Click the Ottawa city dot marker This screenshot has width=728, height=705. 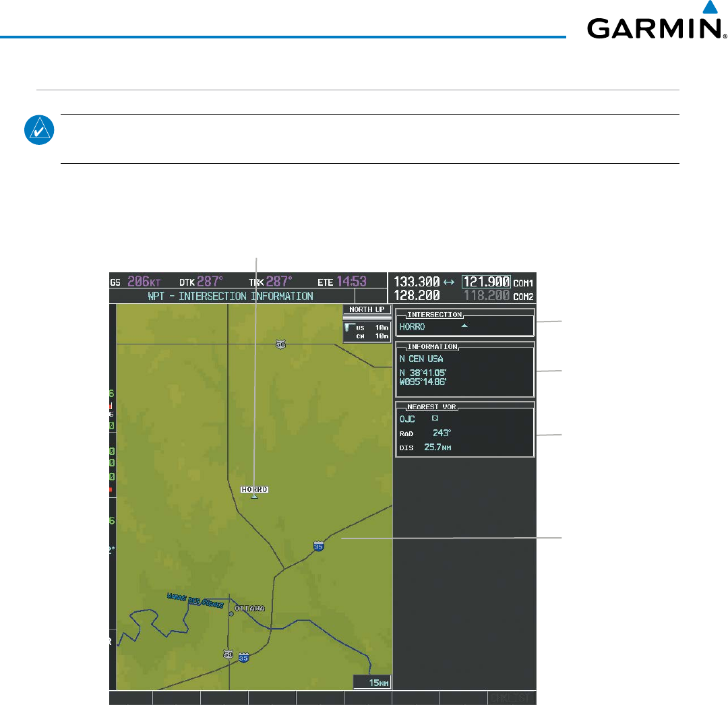[231, 614]
